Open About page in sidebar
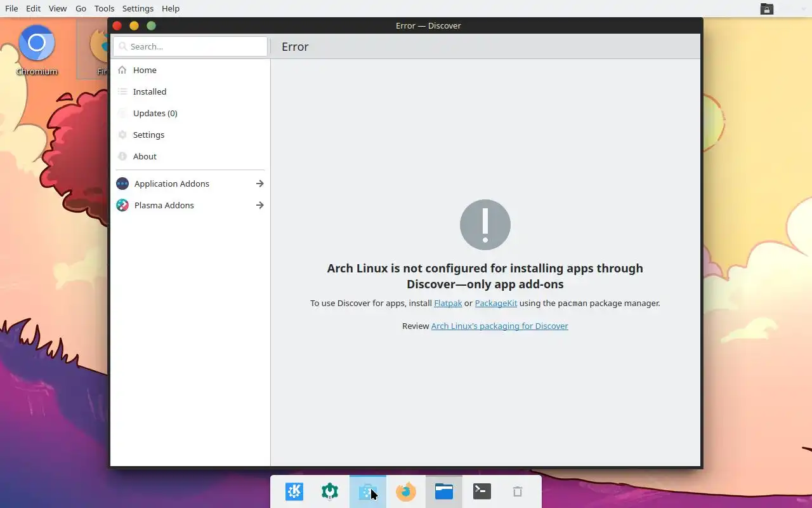The image size is (812, 508). click(x=190, y=156)
